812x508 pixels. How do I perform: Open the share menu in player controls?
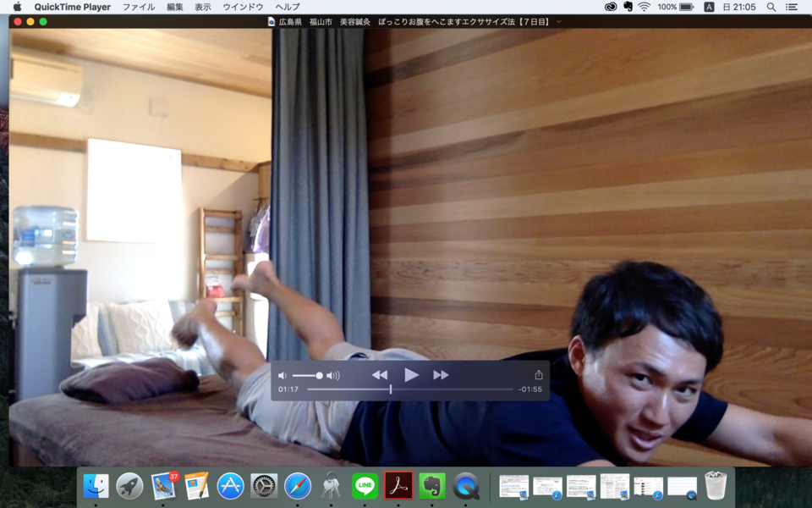point(538,375)
